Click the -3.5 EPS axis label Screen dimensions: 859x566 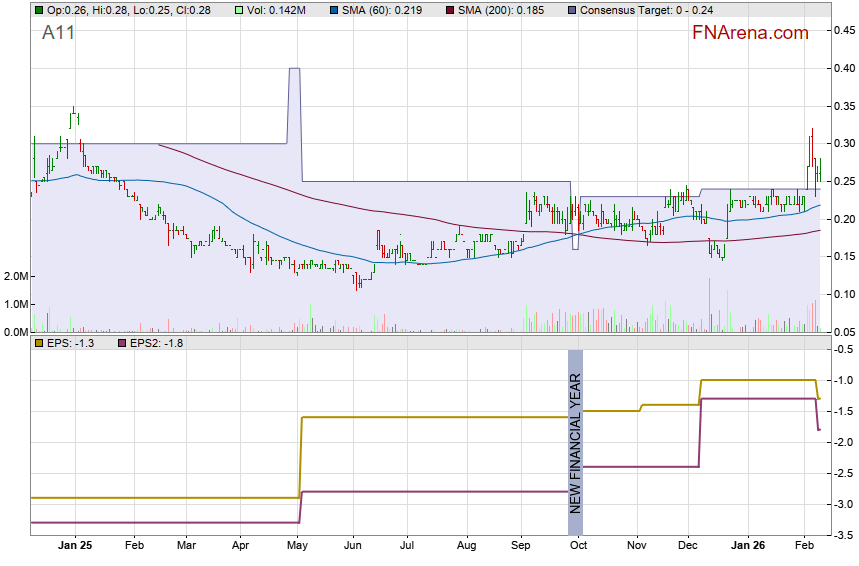coord(845,536)
